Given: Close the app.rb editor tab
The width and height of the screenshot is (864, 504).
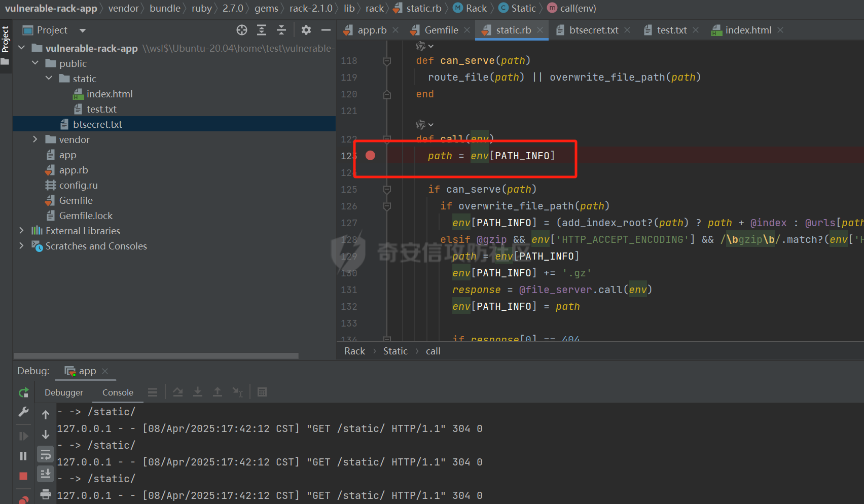Looking at the screenshot, I should [395, 30].
